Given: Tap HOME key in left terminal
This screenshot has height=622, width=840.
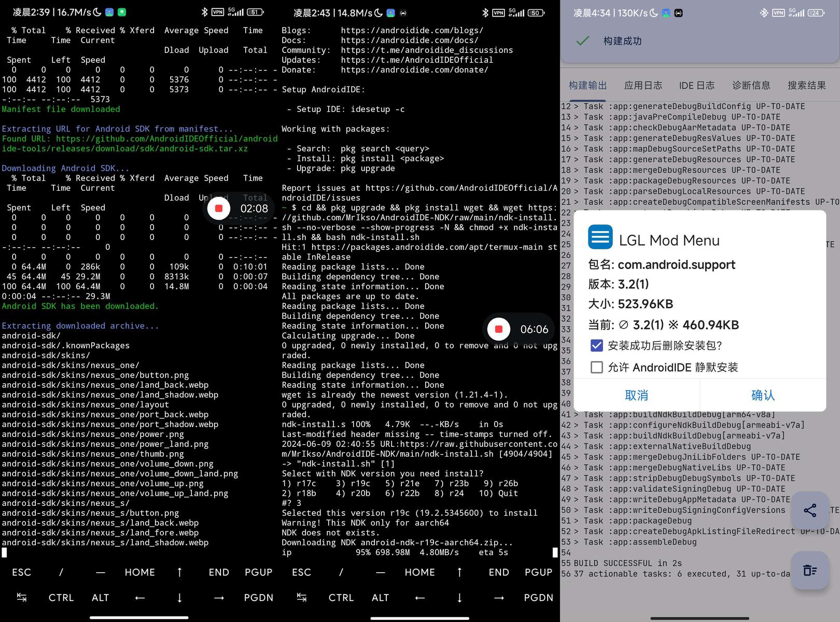Looking at the screenshot, I should click(x=140, y=572).
